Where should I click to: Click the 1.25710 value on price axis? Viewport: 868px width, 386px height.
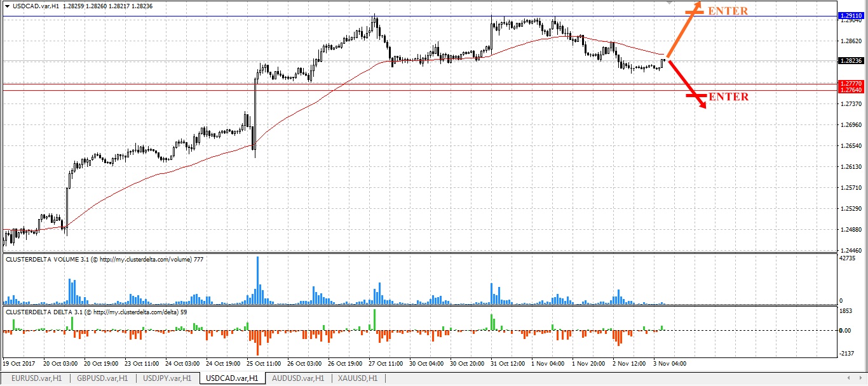click(x=850, y=188)
